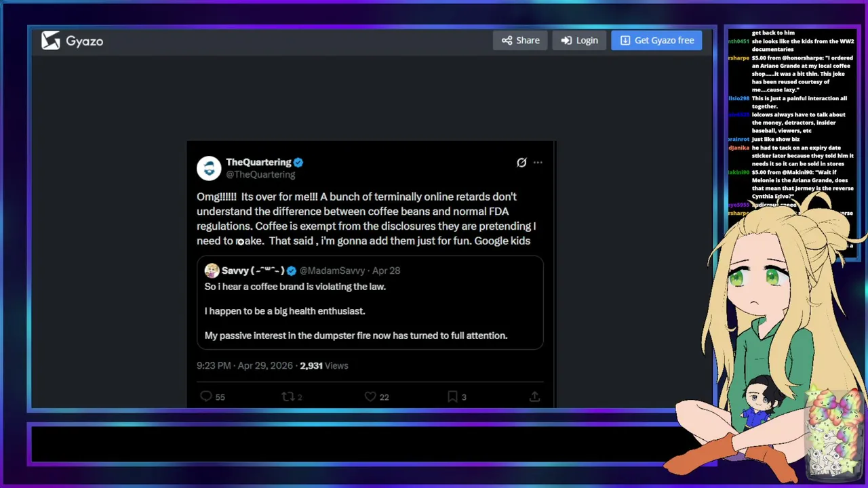Image resolution: width=868 pixels, height=488 pixels.
Task: Click the Get Gyazo free button
Action: click(656, 41)
